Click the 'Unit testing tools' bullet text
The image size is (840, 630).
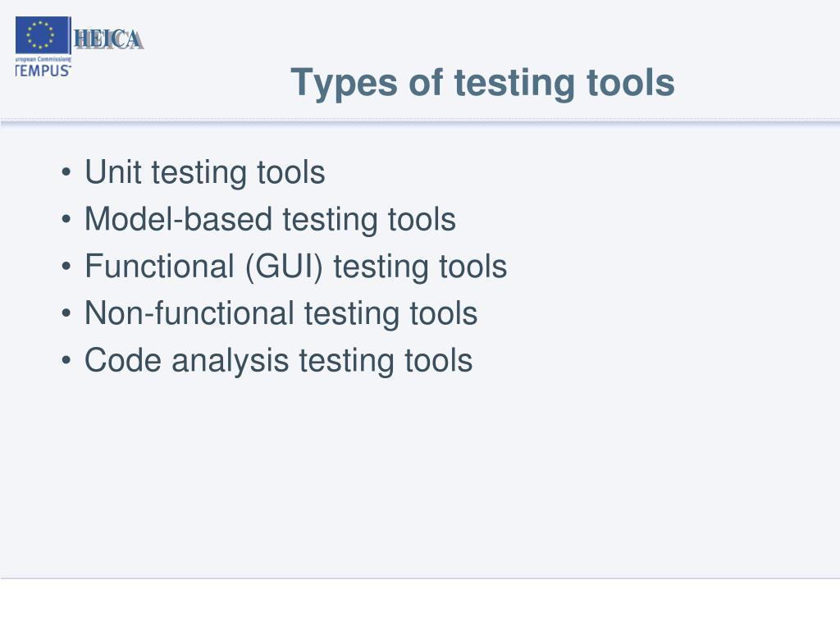(x=204, y=172)
